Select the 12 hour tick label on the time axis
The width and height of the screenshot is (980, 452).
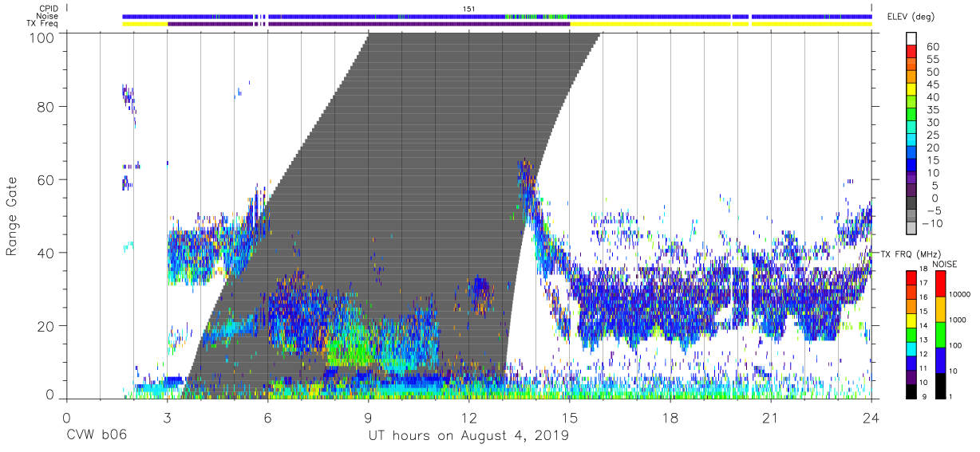[469, 418]
